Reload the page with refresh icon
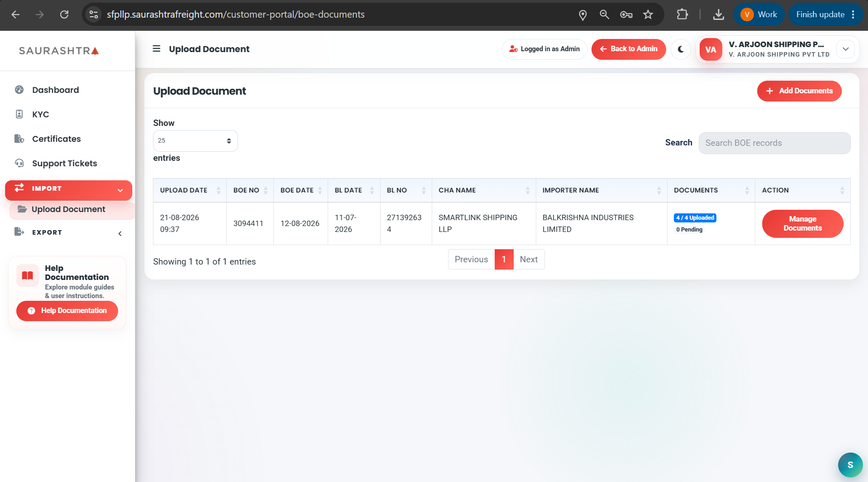Viewport: 868px width, 482px height. [x=64, y=14]
